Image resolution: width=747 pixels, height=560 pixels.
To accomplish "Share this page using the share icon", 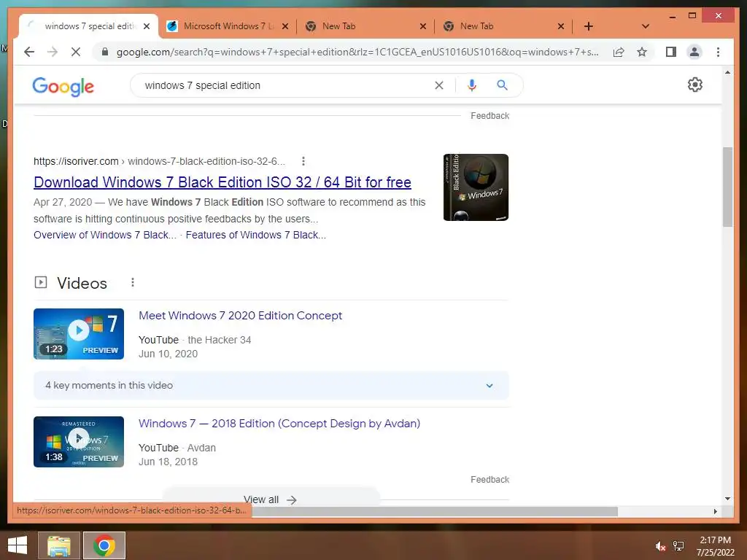I will [x=619, y=52].
